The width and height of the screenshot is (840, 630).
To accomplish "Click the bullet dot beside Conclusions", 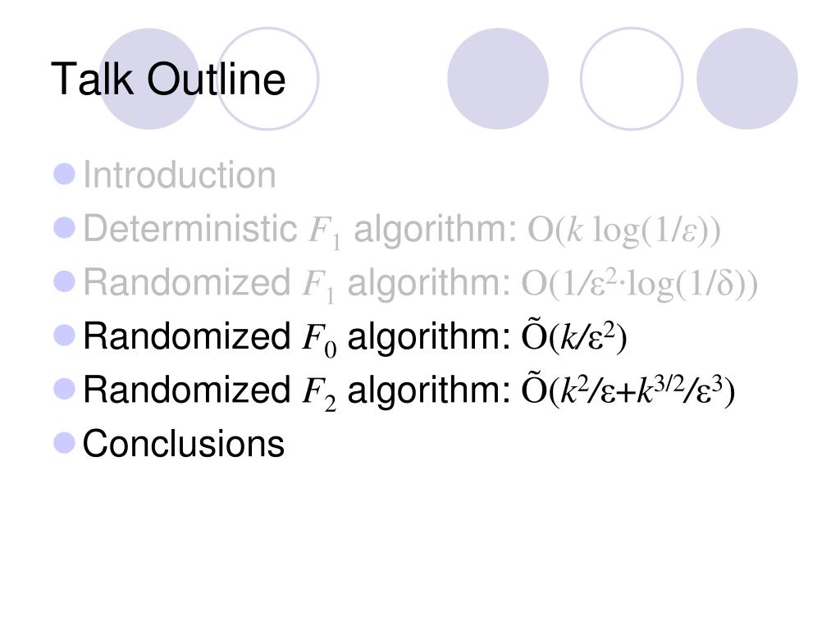I will tap(64, 443).
